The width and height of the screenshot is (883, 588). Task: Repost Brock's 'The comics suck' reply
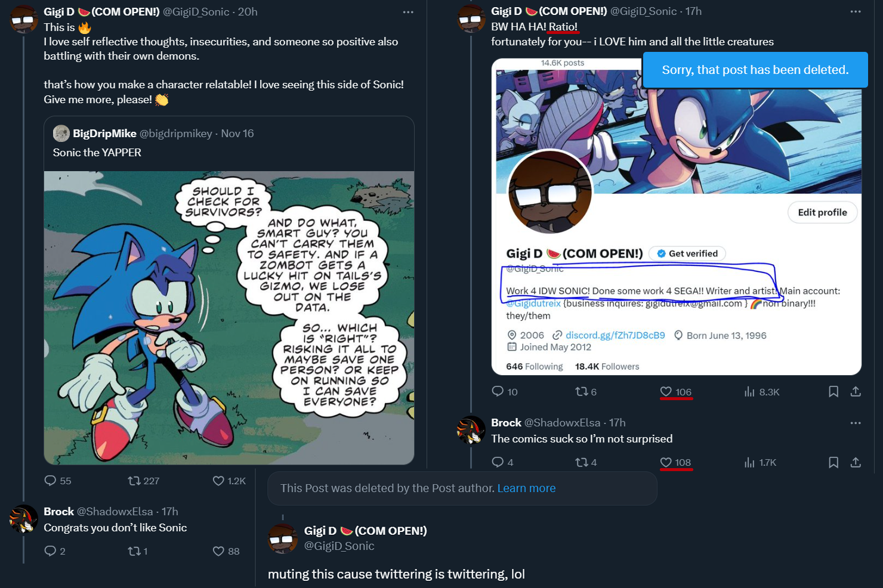[x=582, y=462]
